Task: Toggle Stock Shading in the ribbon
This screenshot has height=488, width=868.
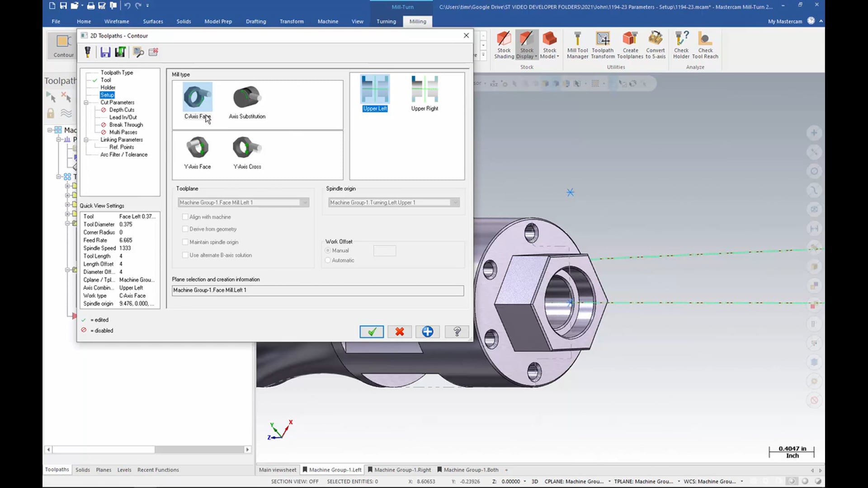Action: coord(504,45)
